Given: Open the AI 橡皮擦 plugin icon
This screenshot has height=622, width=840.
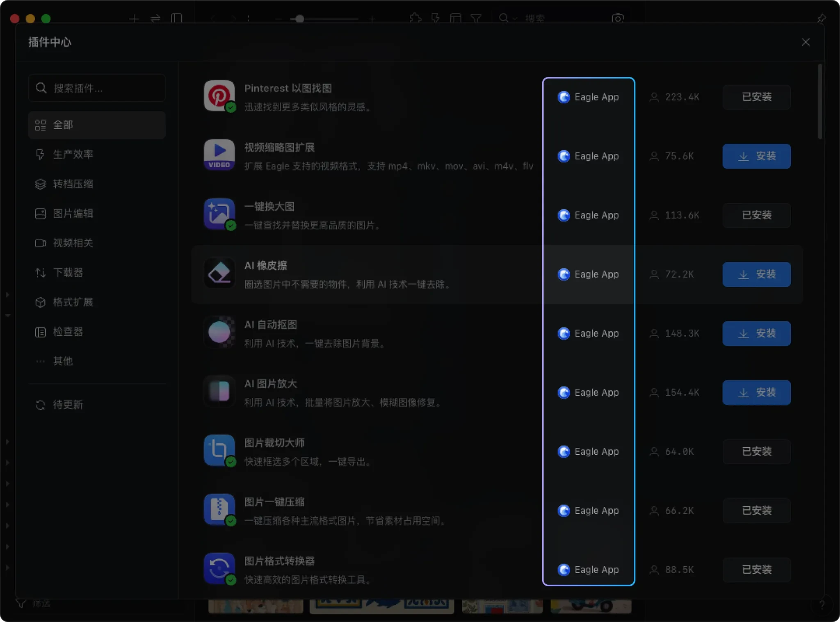Looking at the screenshot, I should pos(219,273).
